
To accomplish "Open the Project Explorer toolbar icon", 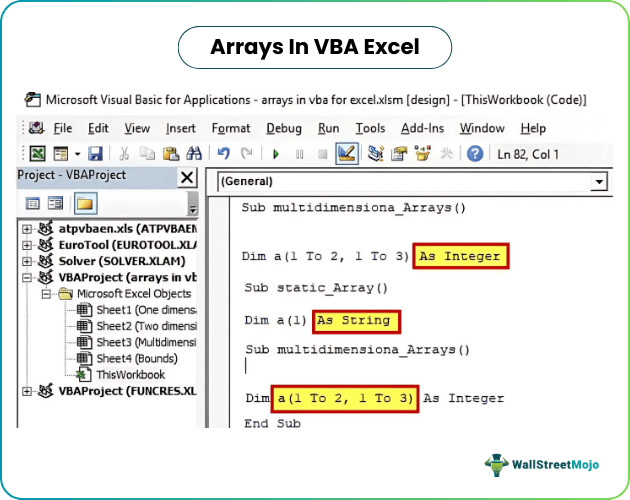I will pyautogui.click(x=376, y=154).
